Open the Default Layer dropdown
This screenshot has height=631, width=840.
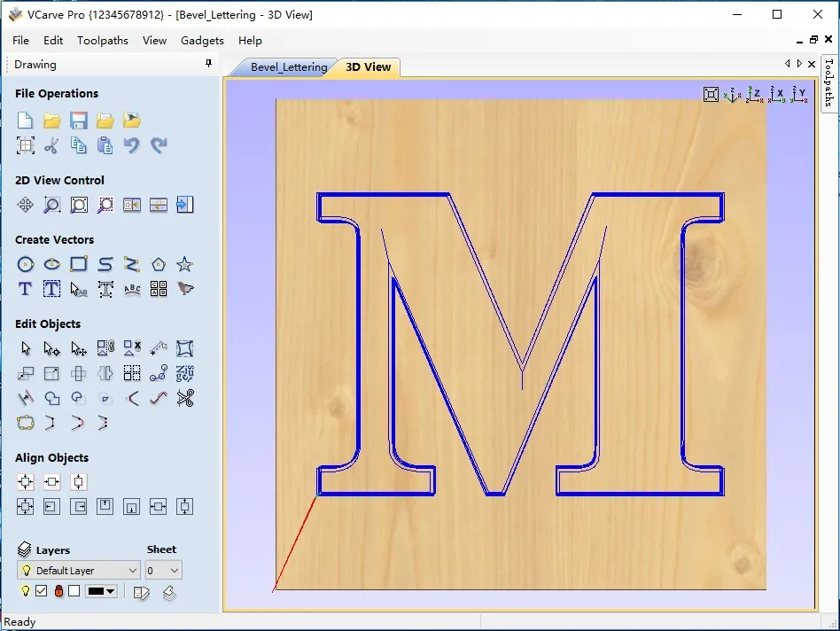[79, 571]
